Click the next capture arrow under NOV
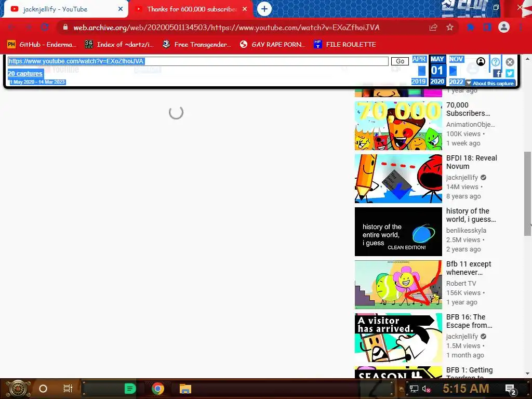The height and width of the screenshot is (399, 532). point(453,71)
